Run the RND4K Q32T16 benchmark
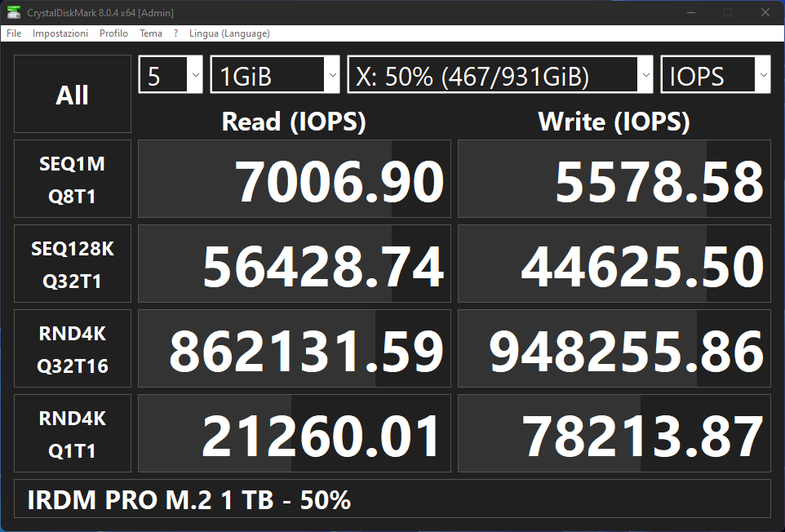The height and width of the screenshot is (532, 785). coord(73,349)
